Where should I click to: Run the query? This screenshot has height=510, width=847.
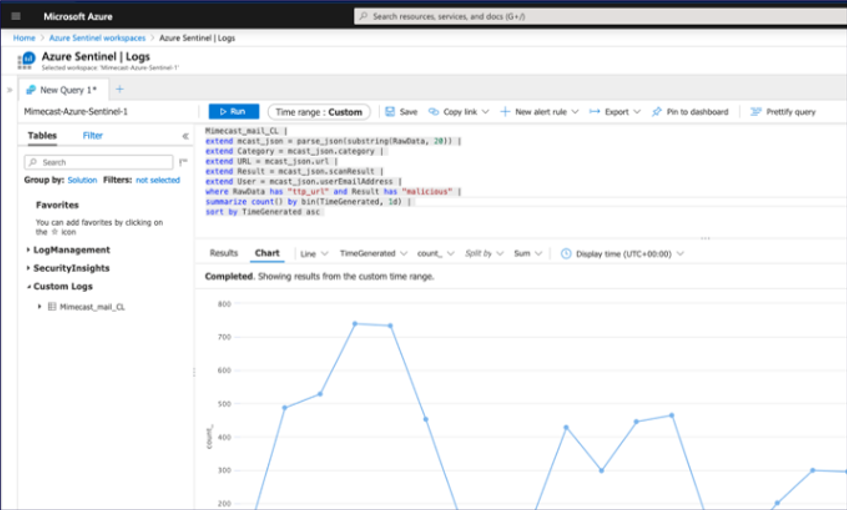click(x=233, y=112)
